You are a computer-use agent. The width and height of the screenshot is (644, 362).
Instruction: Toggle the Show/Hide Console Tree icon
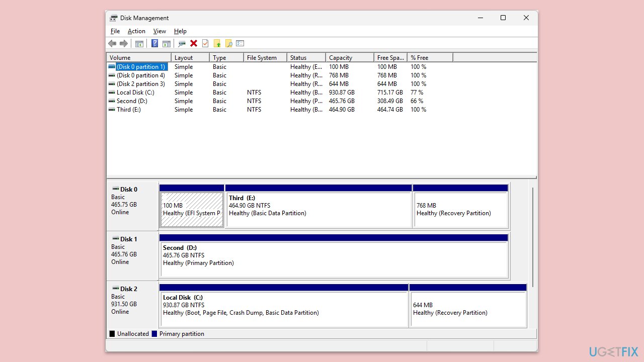[x=139, y=44]
